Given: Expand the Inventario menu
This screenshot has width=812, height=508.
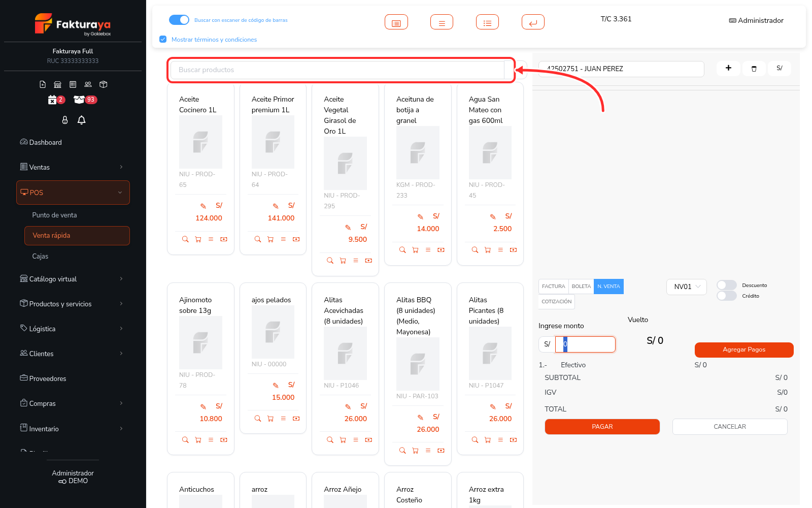Looking at the screenshot, I should (73, 429).
